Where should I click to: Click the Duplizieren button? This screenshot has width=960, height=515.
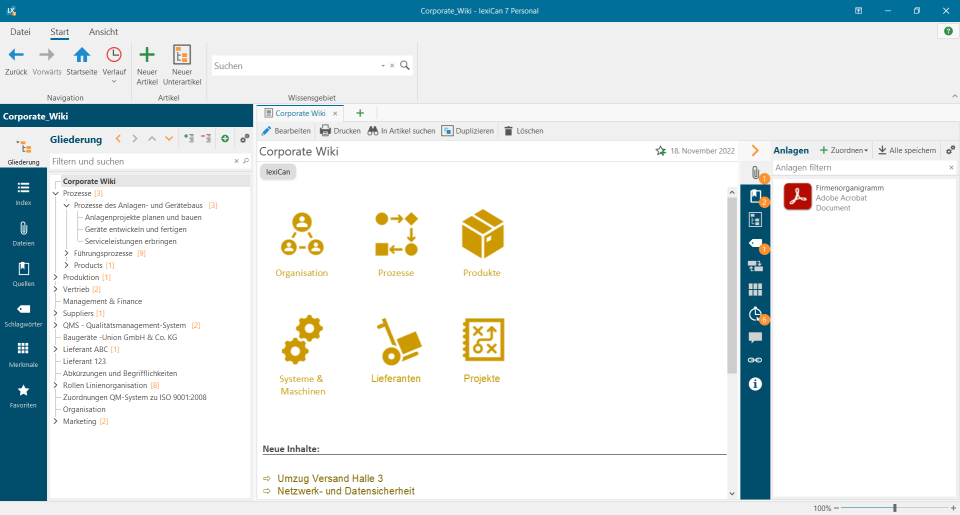coord(468,131)
